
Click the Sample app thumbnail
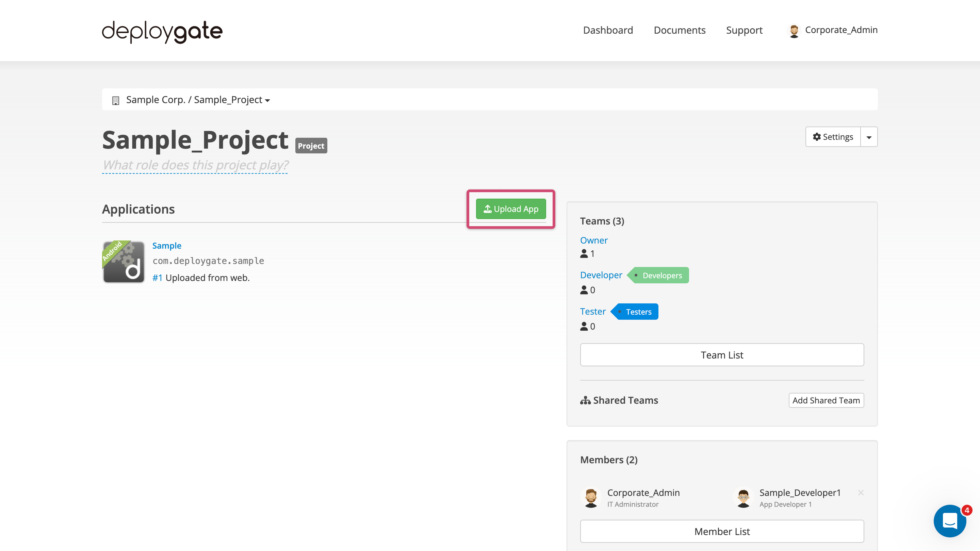[123, 262]
